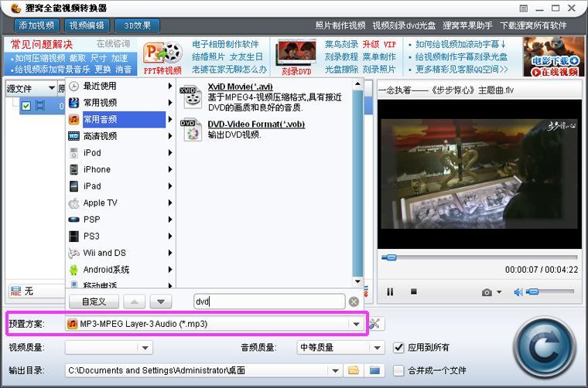This screenshot has width=588, height=388.
Task: Click the PSP console icon
Action: (x=73, y=220)
